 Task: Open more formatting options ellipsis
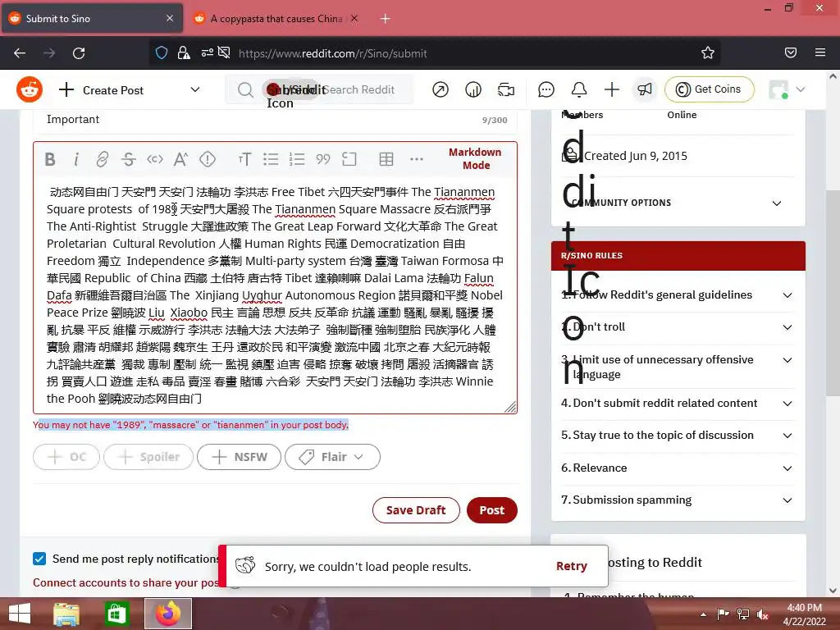click(x=416, y=159)
